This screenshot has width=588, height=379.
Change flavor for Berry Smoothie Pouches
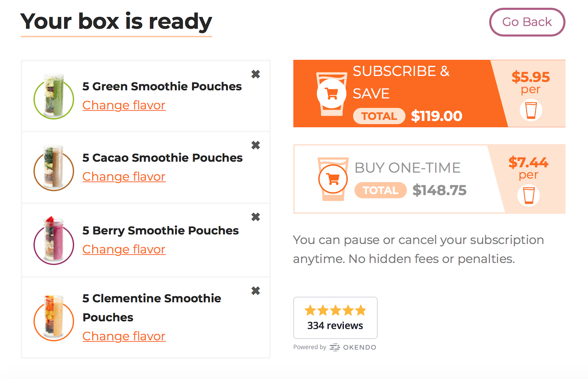coord(124,249)
